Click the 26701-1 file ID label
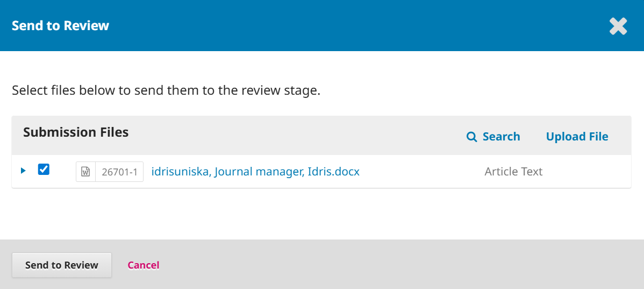This screenshot has width=644, height=289. [x=119, y=172]
